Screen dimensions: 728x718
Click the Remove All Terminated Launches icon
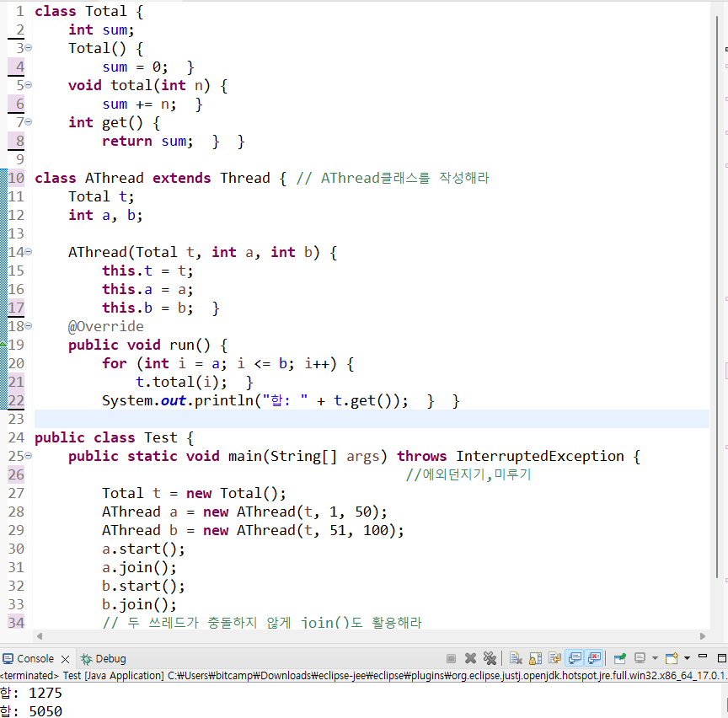pos(490,658)
